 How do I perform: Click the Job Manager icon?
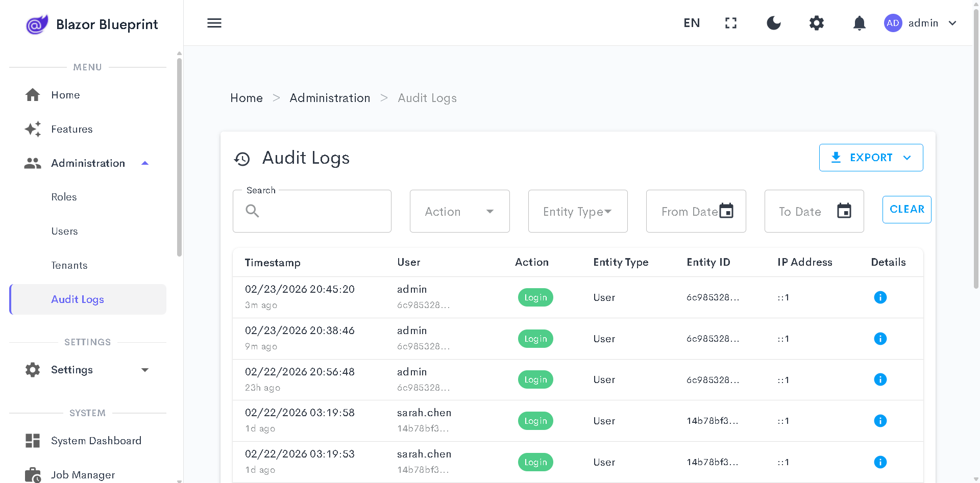[x=32, y=474]
